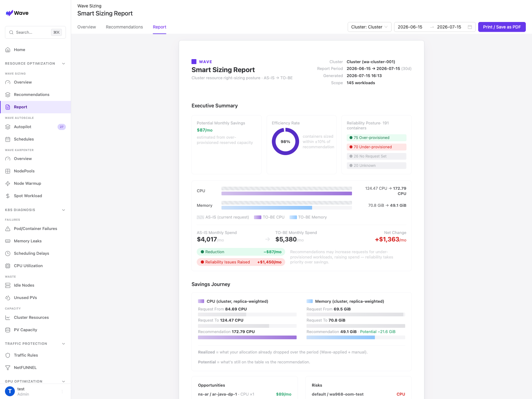Click the Reduction −$87/mo pill
The image size is (532, 399).
click(x=241, y=252)
